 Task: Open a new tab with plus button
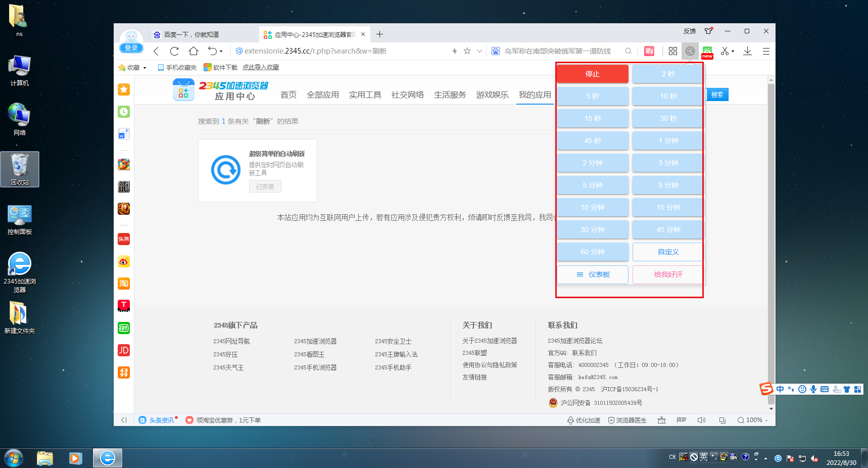coord(380,34)
